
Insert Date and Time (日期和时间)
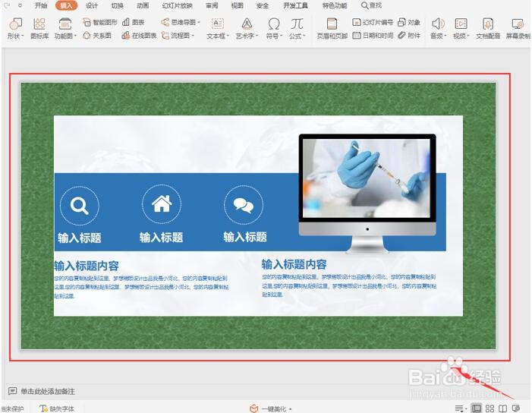(x=373, y=36)
